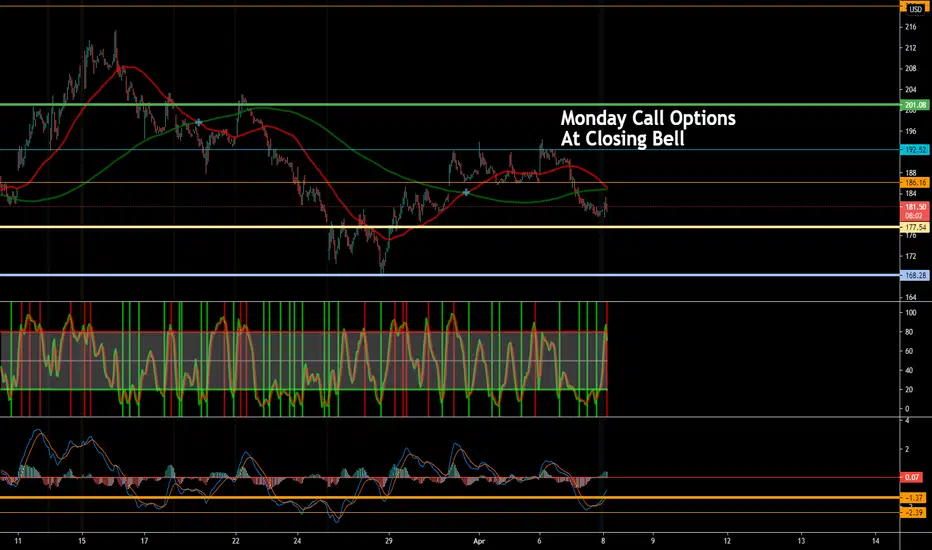The width and height of the screenshot is (932, 550).
Task: Click the '22' label on the date axis
Action: pos(235,541)
